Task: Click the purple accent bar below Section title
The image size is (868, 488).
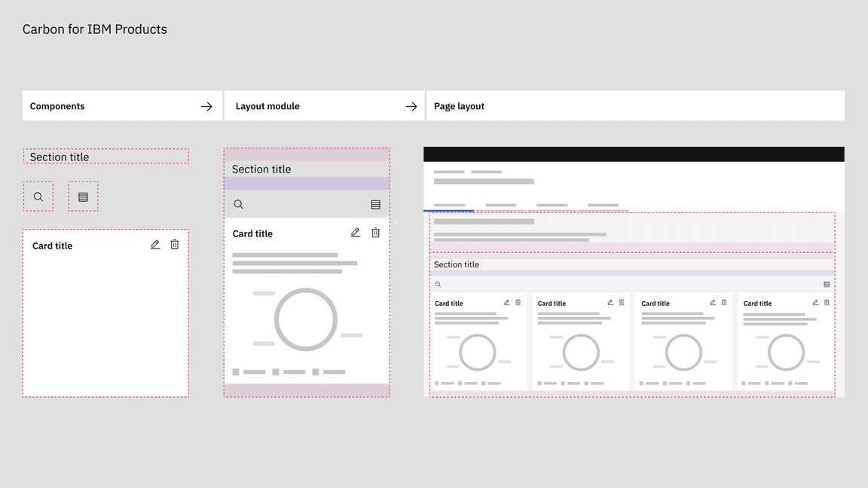Action: tap(307, 181)
